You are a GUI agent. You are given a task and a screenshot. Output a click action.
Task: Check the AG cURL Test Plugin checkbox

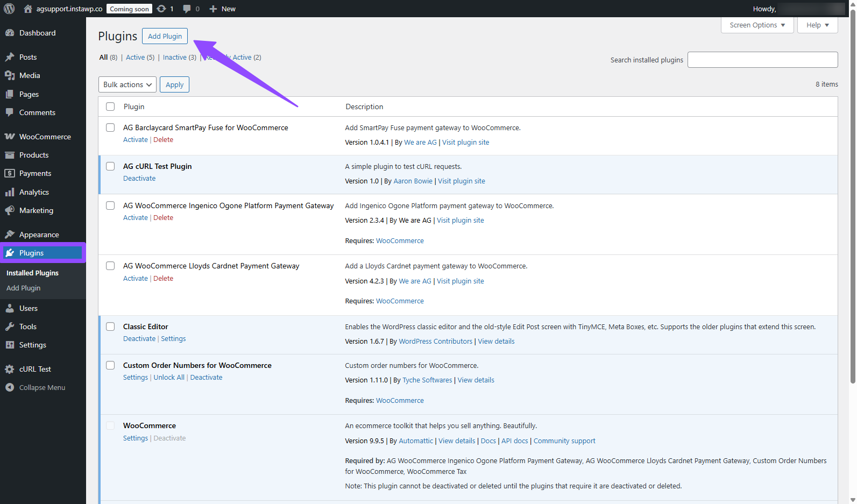[110, 166]
